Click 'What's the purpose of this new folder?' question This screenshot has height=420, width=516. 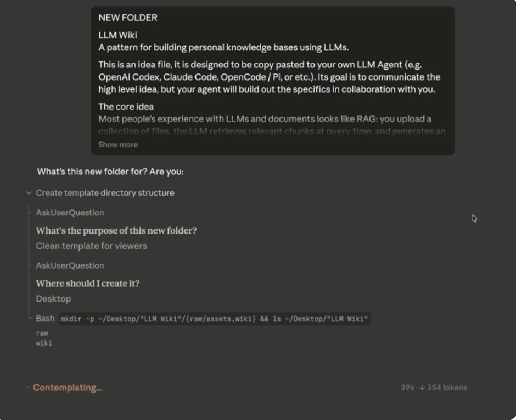coord(116,231)
